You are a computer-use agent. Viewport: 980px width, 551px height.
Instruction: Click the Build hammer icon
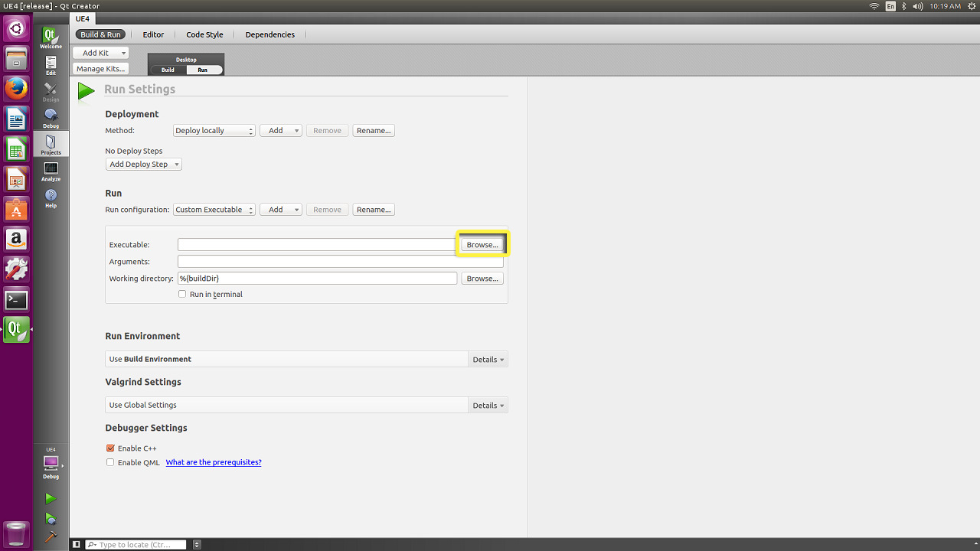[51, 536]
